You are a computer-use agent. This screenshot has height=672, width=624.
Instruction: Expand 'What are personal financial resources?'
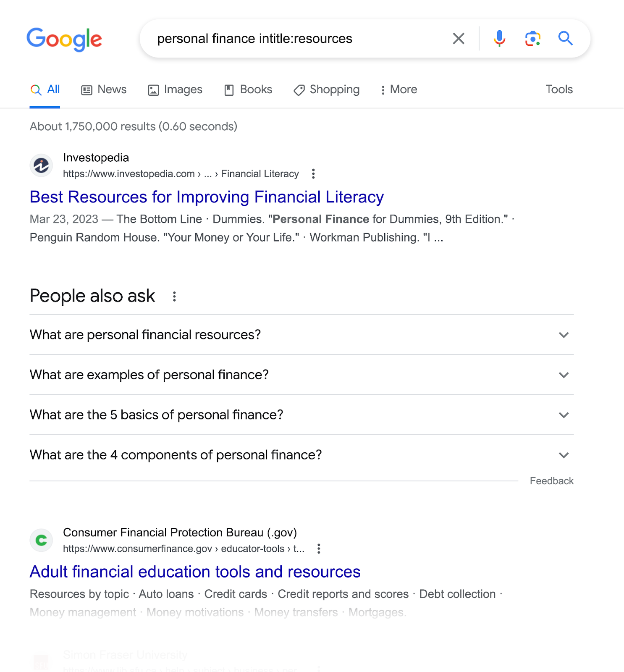click(564, 335)
